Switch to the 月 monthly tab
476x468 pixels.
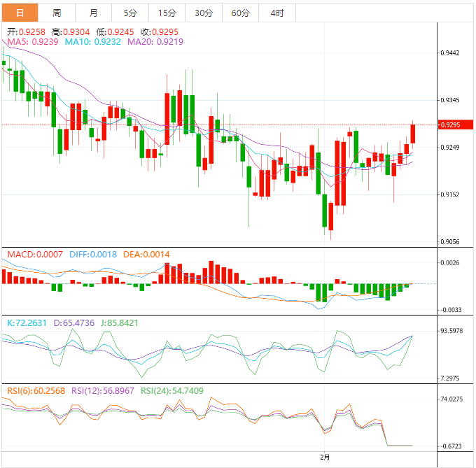pyautogui.click(x=93, y=13)
